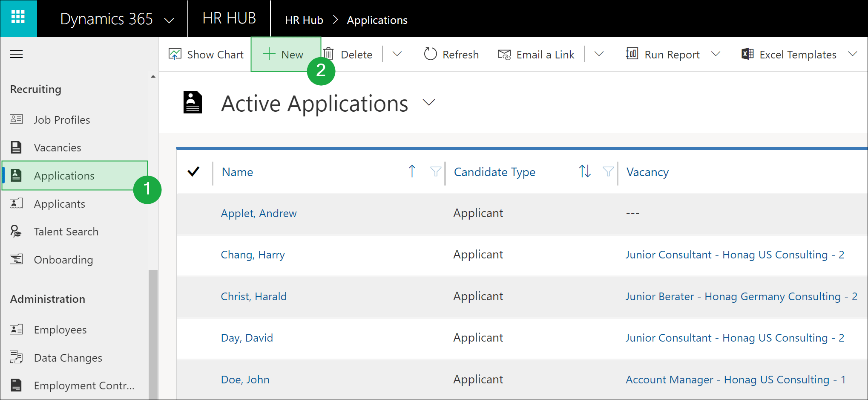Open the Chang, Harry record

point(253,255)
